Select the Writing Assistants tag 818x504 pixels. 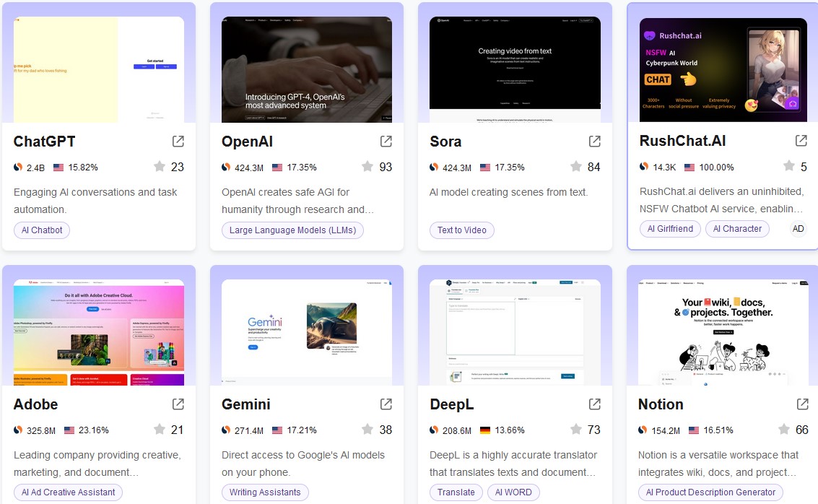pyautogui.click(x=265, y=492)
